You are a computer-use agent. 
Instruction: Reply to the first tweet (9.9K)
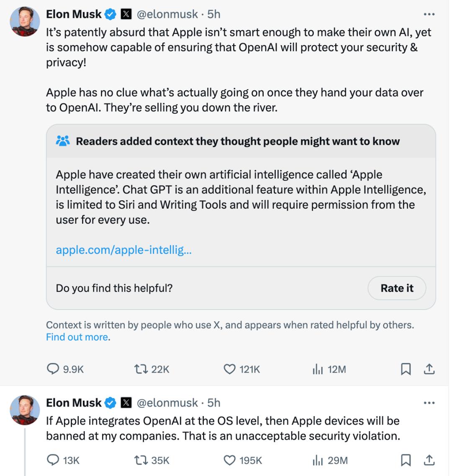tap(53, 369)
